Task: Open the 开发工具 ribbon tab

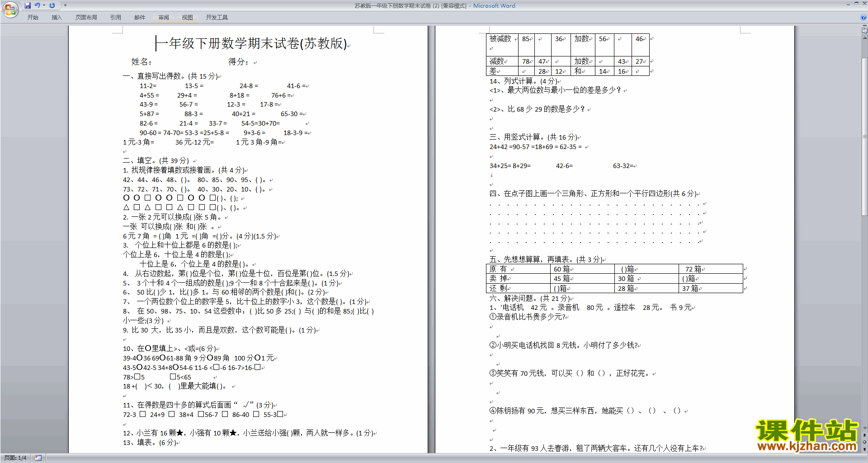Action: 217,17
